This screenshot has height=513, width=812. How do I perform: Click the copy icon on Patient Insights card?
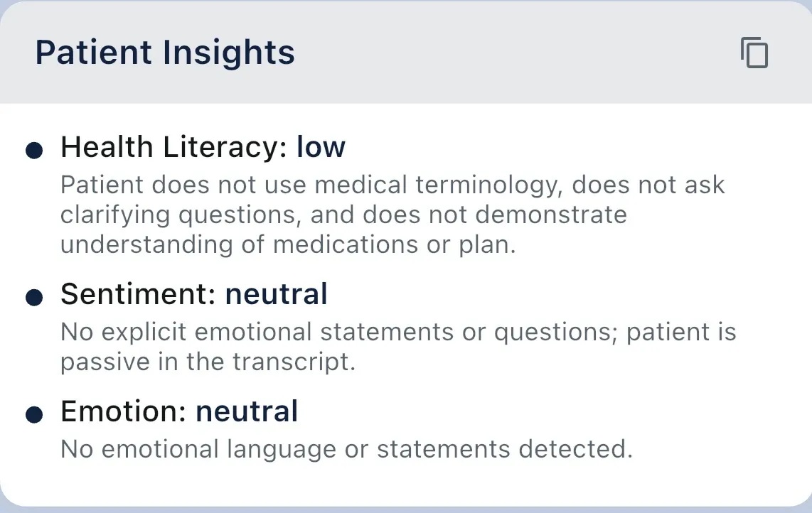click(754, 53)
